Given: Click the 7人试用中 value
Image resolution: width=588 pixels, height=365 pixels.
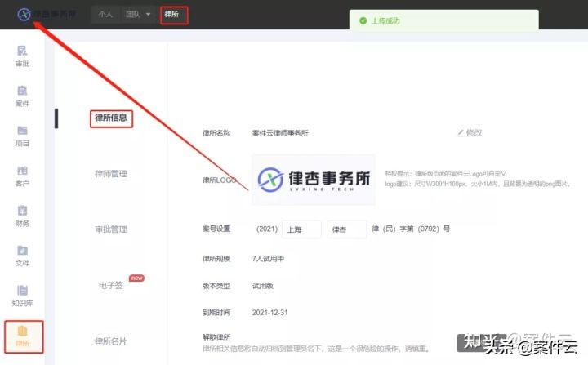Looking at the screenshot, I should [x=268, y=259].
